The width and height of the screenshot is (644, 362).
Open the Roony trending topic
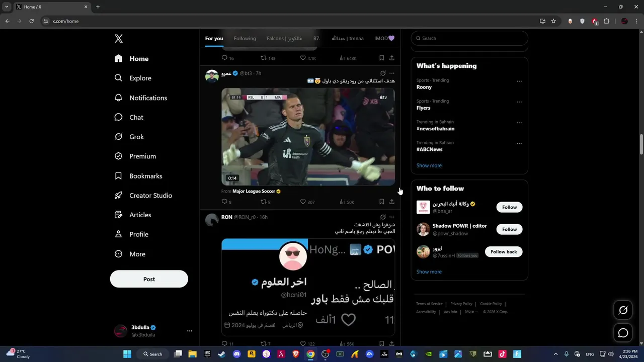click(424, 87)
